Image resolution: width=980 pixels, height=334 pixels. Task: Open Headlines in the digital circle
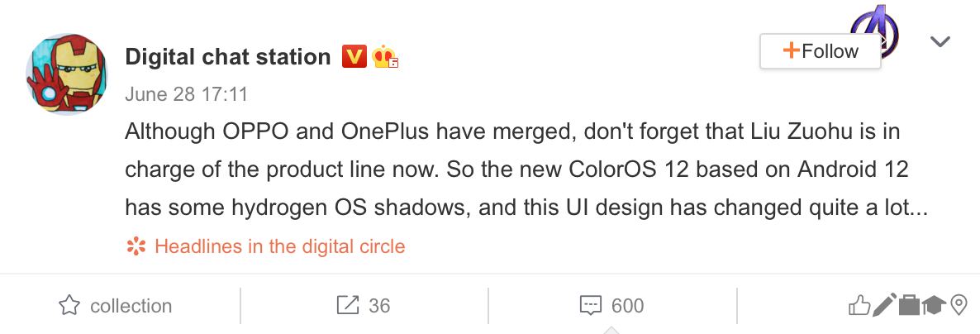[x=279, y=246]
